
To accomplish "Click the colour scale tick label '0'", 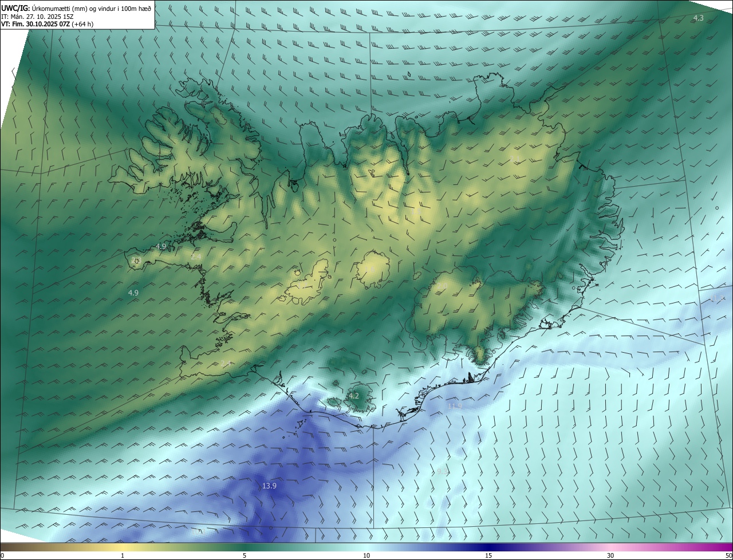I will (2, 555).
